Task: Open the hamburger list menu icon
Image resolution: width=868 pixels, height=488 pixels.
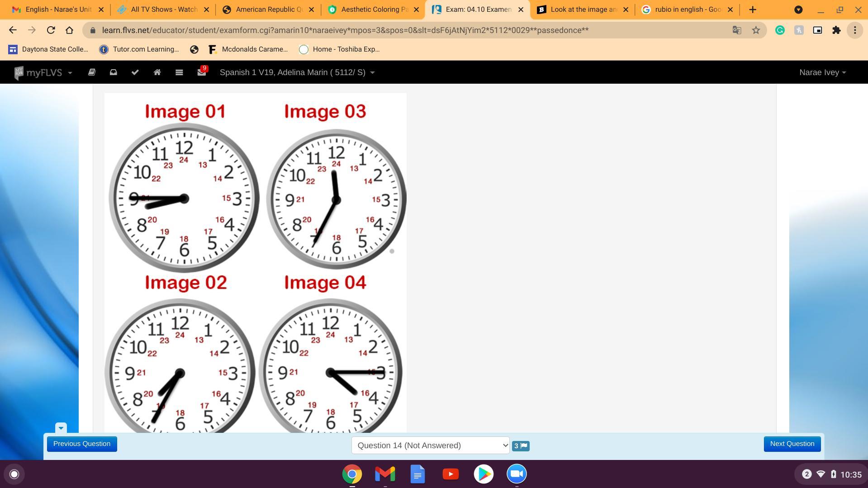Action: tap(179, 72)
